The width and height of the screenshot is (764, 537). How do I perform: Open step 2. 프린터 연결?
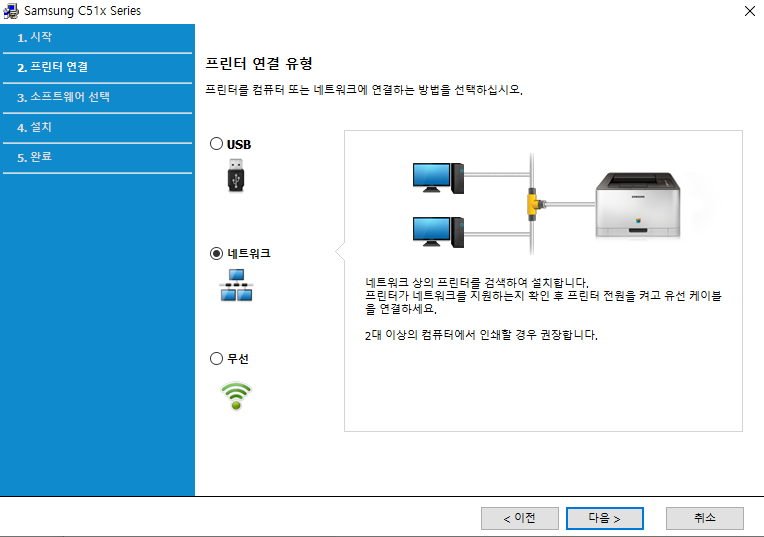point(97,67)
